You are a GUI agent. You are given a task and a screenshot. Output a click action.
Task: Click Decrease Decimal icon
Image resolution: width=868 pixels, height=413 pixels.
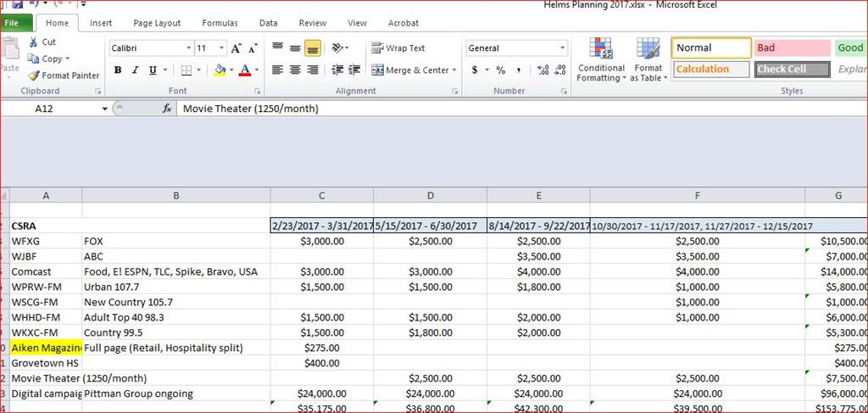point(561,70)
